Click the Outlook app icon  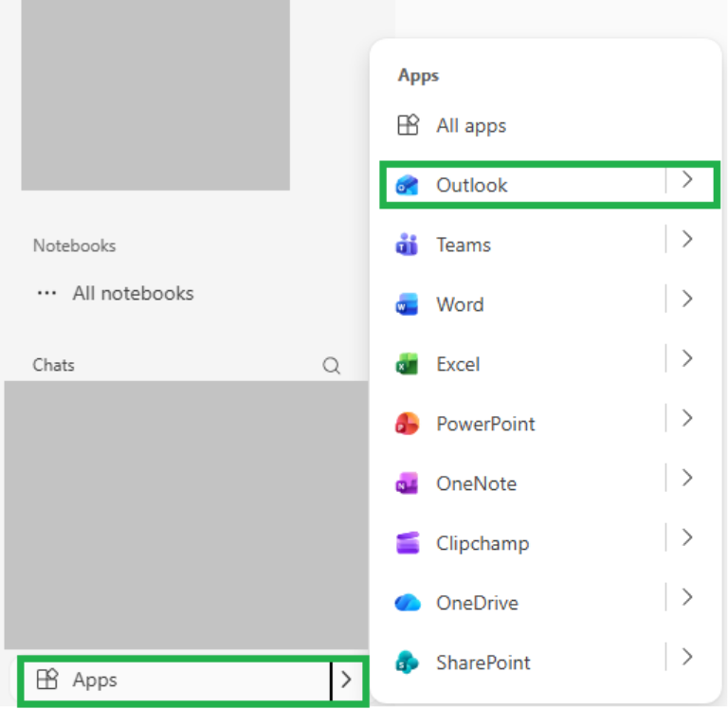click(408, 185)
